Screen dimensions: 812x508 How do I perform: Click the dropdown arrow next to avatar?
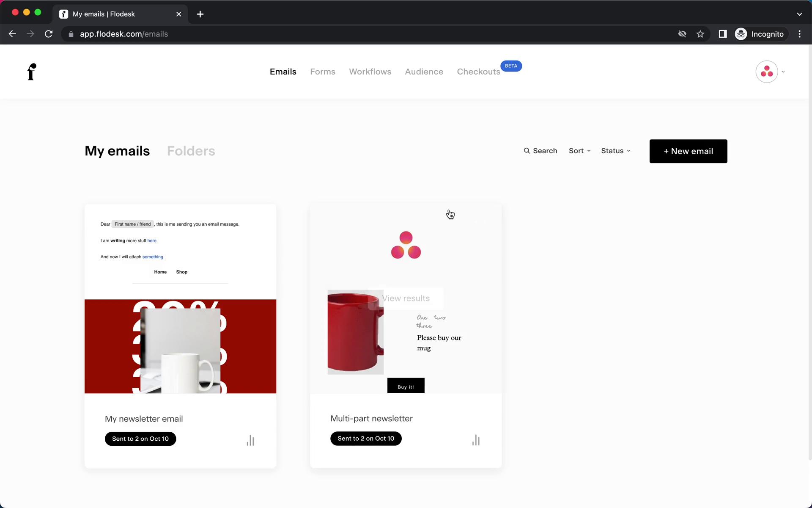click(783, 72)
